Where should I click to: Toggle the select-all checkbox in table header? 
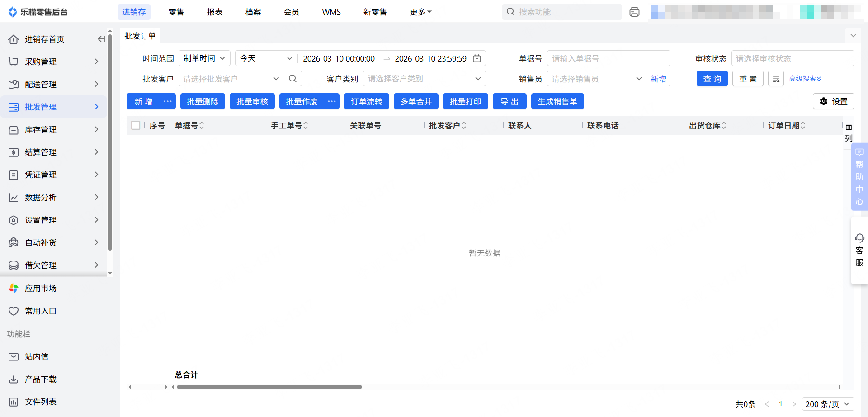(136, 125)
